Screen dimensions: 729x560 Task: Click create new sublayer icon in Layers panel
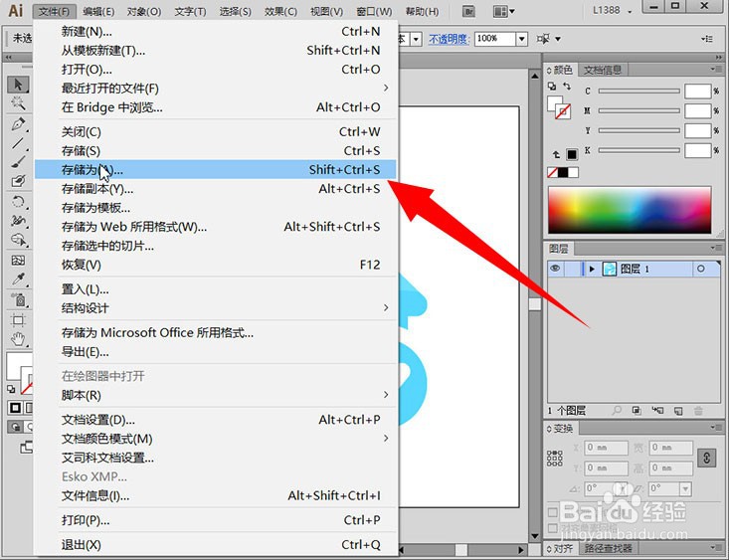[x=657, y=410]
